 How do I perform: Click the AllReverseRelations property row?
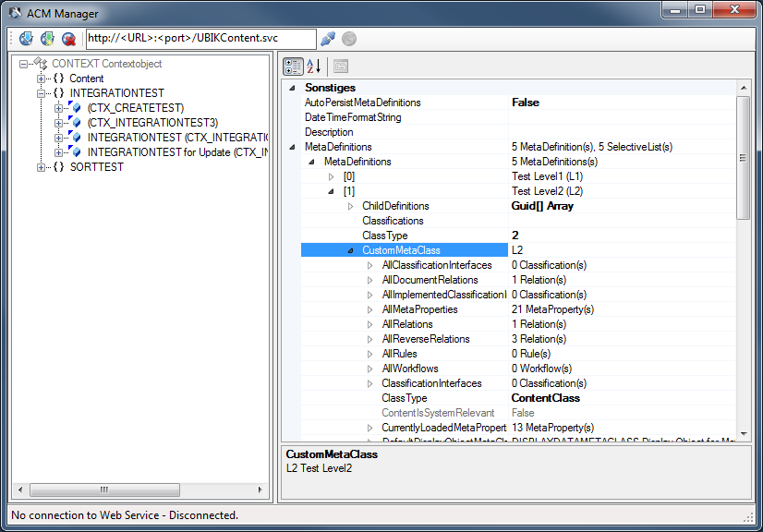click(425, 339)
